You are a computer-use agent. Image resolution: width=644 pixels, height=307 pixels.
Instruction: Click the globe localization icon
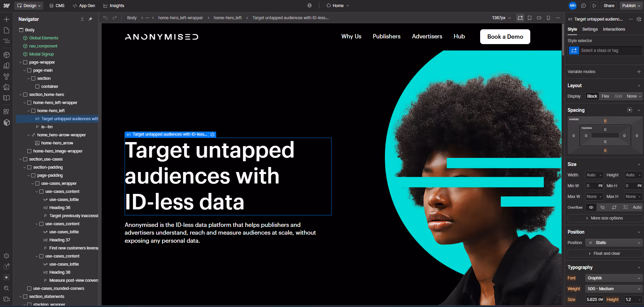point(310,5)
